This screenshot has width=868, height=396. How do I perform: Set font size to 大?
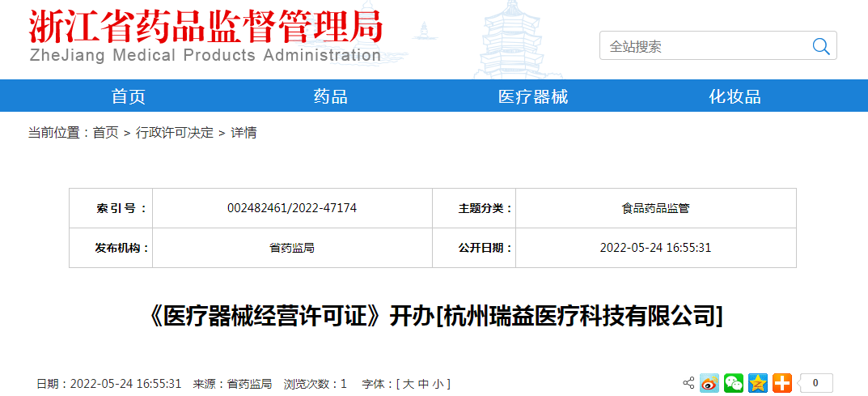408,384
